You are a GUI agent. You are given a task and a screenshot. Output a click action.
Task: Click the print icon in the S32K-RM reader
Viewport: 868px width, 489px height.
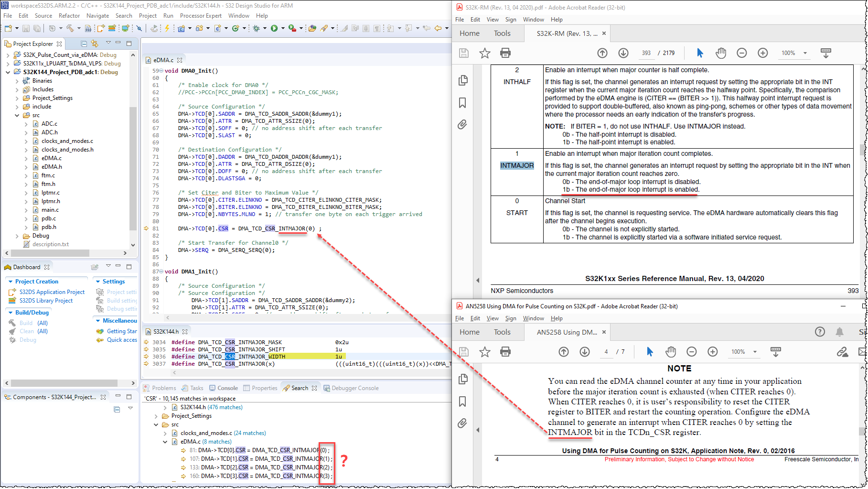point(505,53)
